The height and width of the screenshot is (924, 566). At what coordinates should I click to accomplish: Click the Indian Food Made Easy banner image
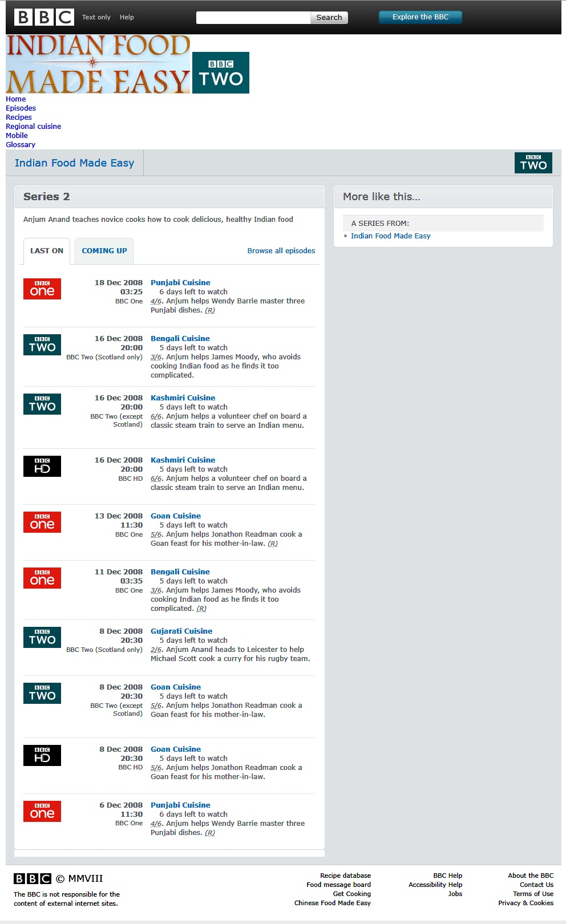[x=98, y=64]
